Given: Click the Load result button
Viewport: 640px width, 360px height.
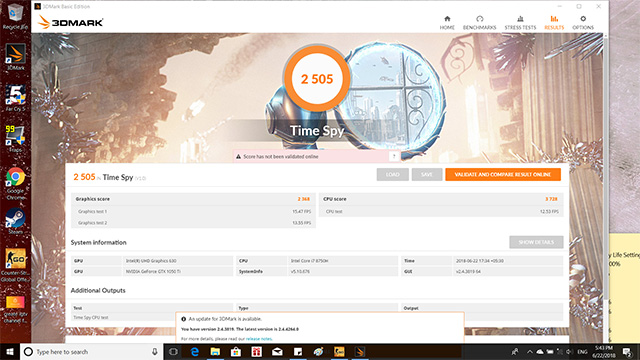Looking at the screenshot, I should pyautogui.click(x=393, y=174).
